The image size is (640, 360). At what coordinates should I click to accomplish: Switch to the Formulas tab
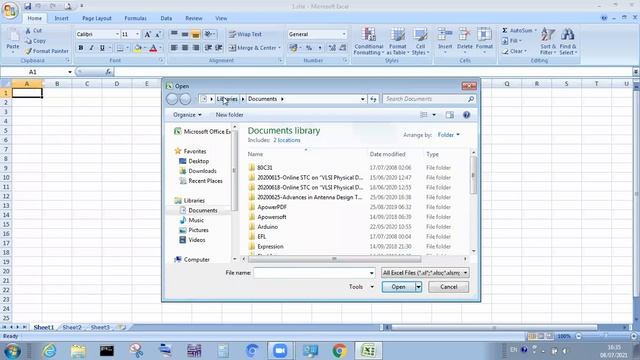(136, 18)
